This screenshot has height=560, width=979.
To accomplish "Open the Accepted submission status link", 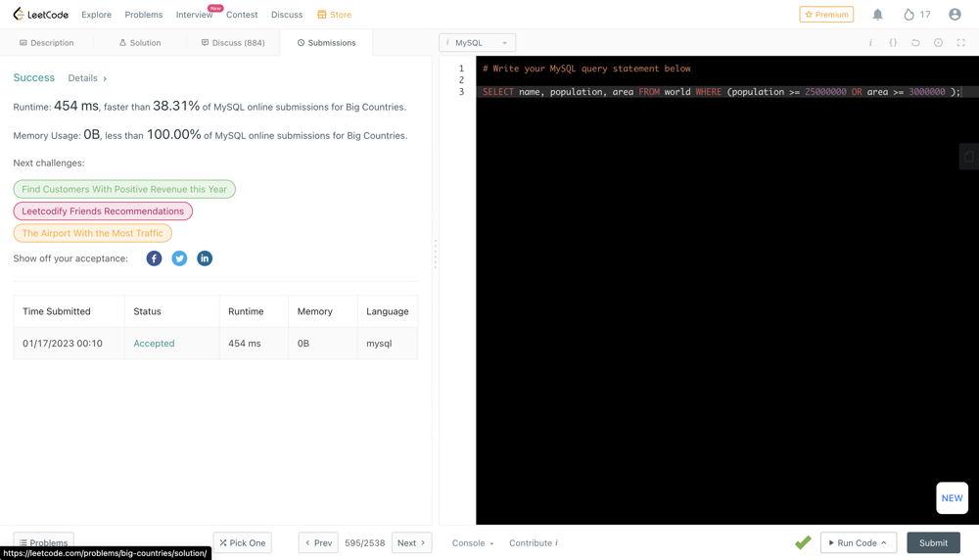I will pos(154,344).
